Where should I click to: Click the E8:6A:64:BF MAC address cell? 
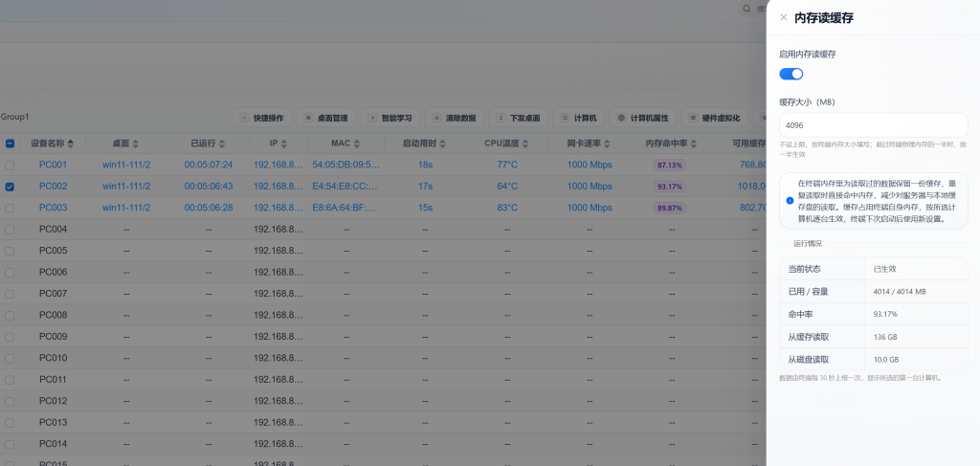tap(345, 208)
